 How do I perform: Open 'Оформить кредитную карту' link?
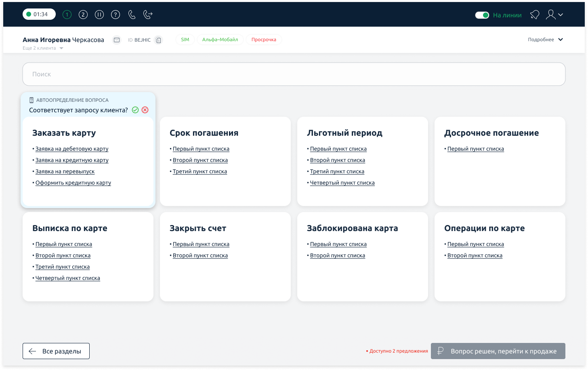pyautogui.click(x=73, y=183)
